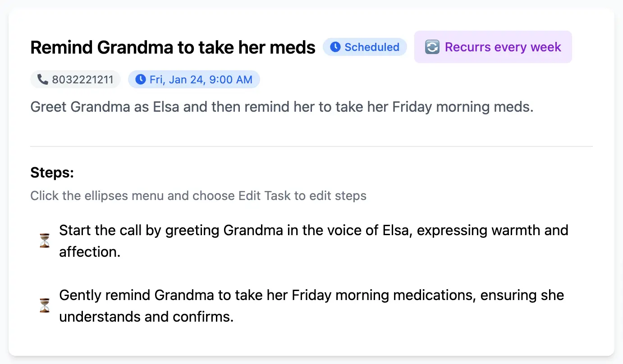
Task: Click the phone handset icon
Action: pos(42,80)
